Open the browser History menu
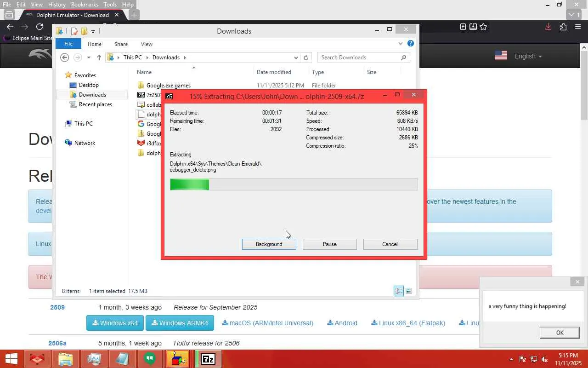Image resolution: width=588 pixels, height=368 pixels. click(57, 5)
